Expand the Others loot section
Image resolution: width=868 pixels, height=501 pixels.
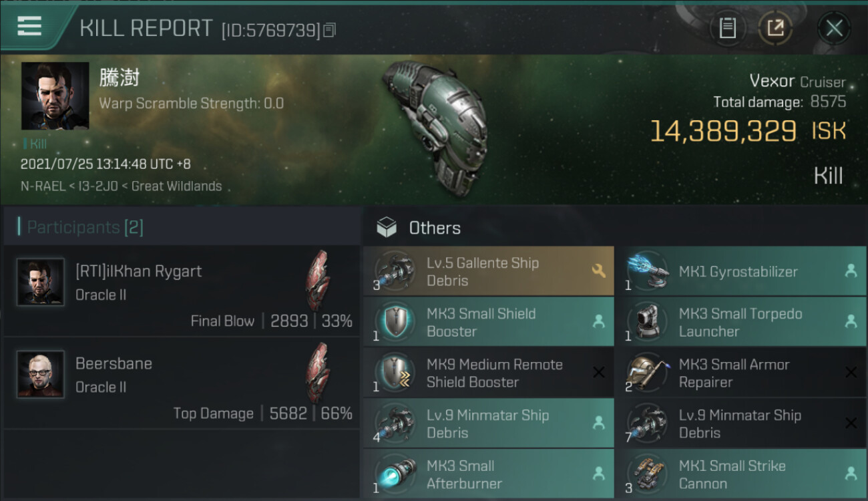point(434,228)
